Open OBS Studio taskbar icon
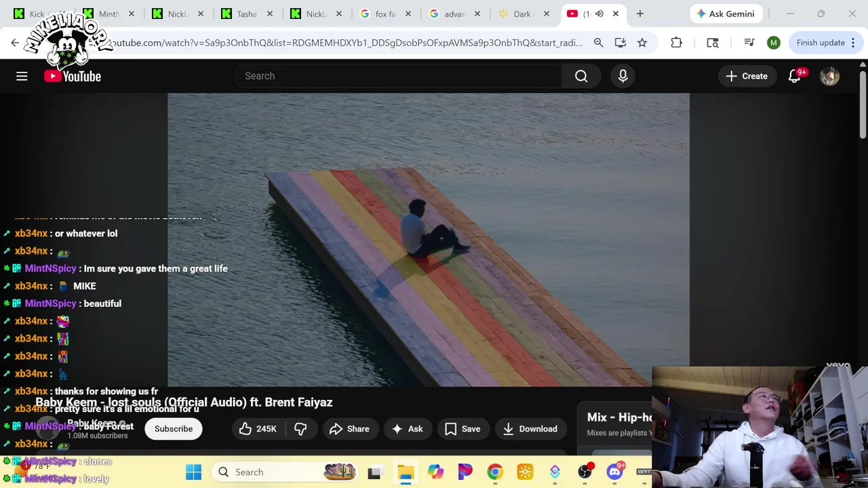The width and height of the screenshot is (868, 488). pyautogui.click(x=585, y=472)
